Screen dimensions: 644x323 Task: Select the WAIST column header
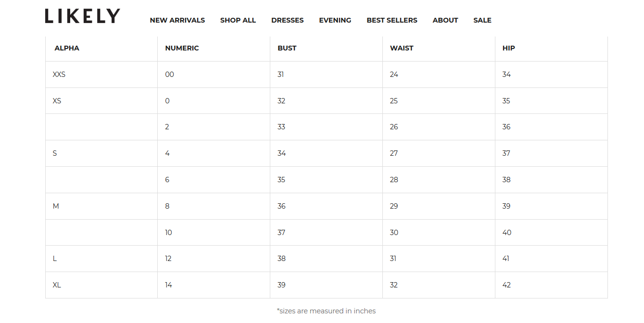pos(401,48)
